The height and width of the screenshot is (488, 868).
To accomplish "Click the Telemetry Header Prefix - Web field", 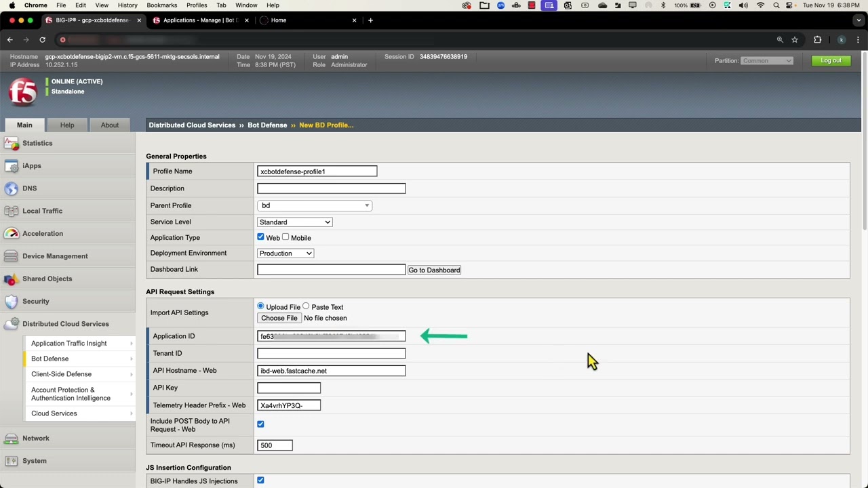I will 289,405.
